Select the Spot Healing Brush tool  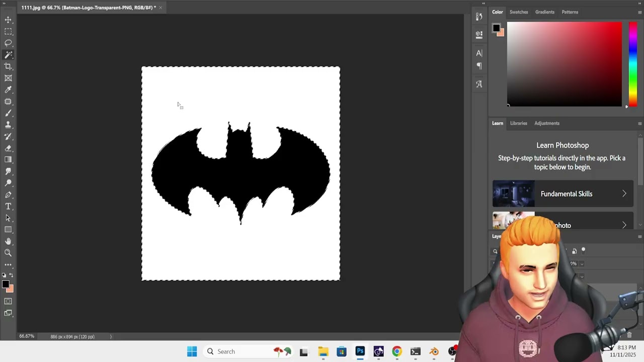tap(8, 102)
